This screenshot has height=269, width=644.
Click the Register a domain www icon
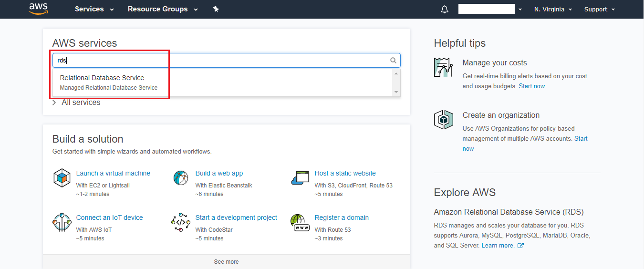(301, 222)
